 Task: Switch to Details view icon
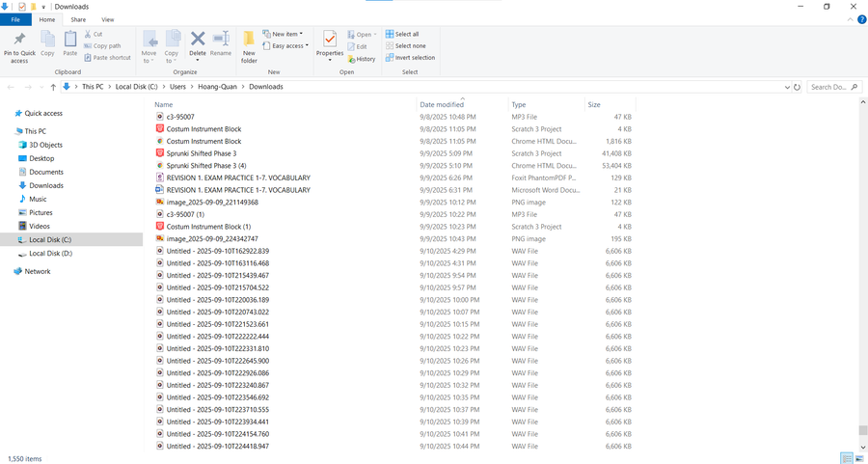click(x=847, y=458)
